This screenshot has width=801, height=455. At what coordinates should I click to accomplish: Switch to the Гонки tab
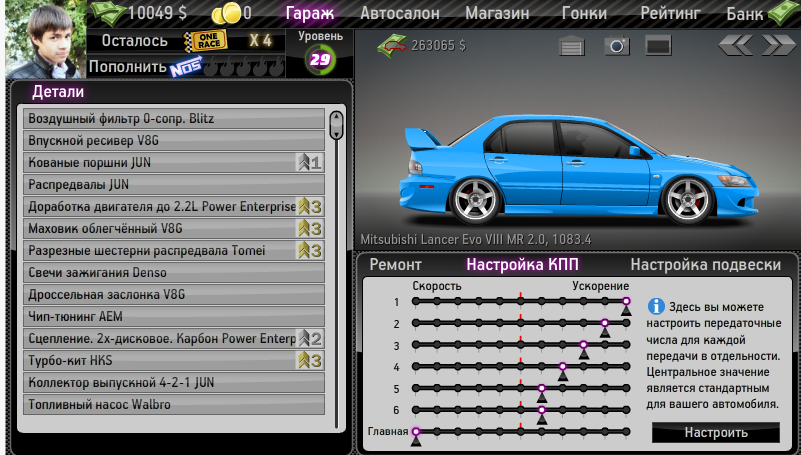click(x=584, y=13)
